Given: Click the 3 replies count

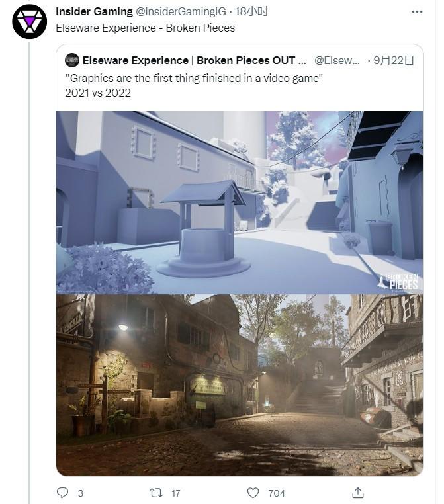Looking at the screenshot, I should pyautogui.click(x=80, y=493).
